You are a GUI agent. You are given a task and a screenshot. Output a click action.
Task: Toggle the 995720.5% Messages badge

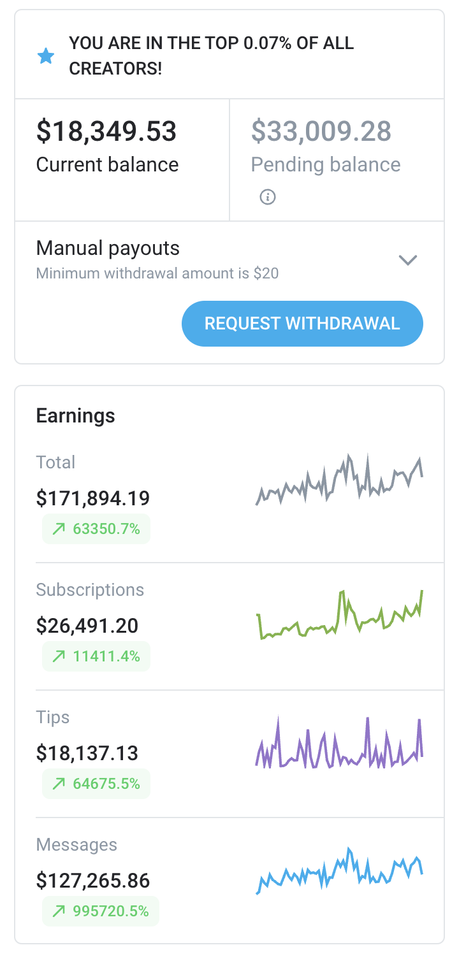click(x=100, y=911)
